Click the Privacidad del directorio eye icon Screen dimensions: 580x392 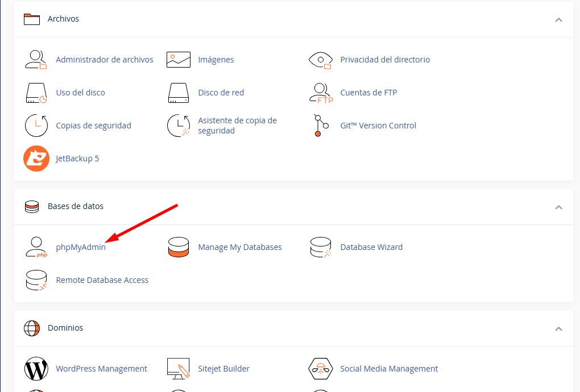[x=320, y=59]
